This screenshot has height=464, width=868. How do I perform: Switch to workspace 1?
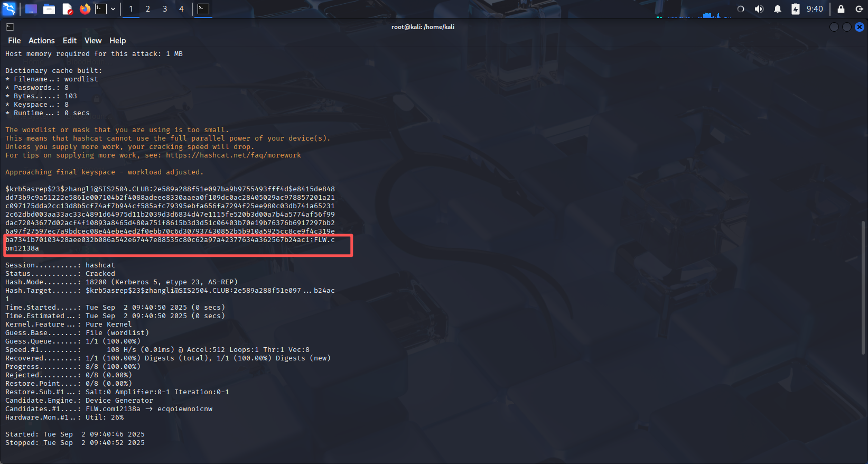(131, 9)
